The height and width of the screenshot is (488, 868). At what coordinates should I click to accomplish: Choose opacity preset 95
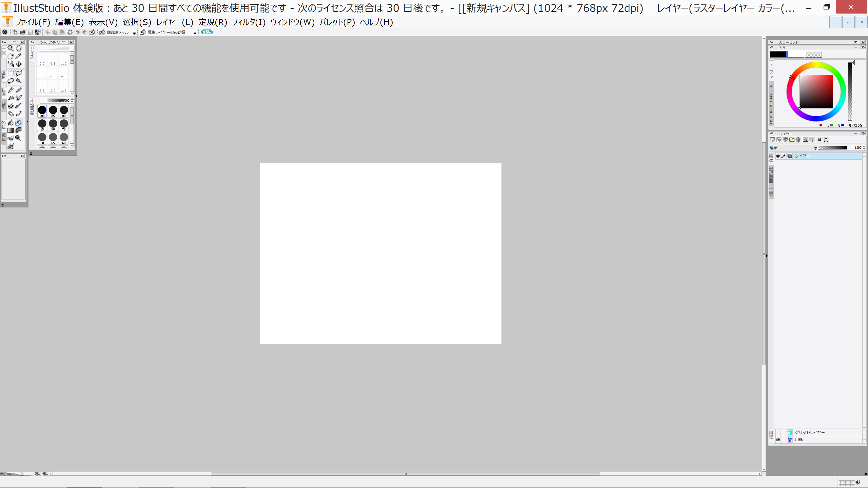pyautogui.click(x=53, y=111)
